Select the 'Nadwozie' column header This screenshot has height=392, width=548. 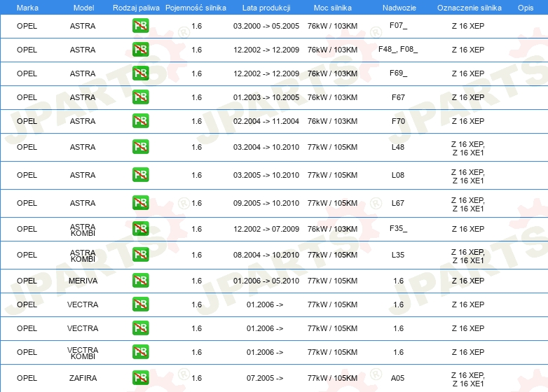(x=399, y=8)
